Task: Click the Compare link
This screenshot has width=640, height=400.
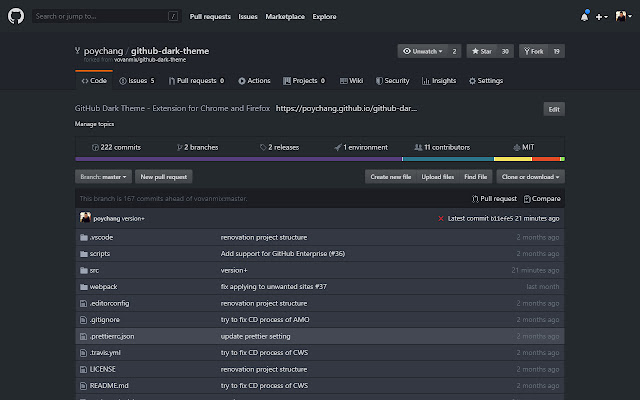Action: point(542,199)
